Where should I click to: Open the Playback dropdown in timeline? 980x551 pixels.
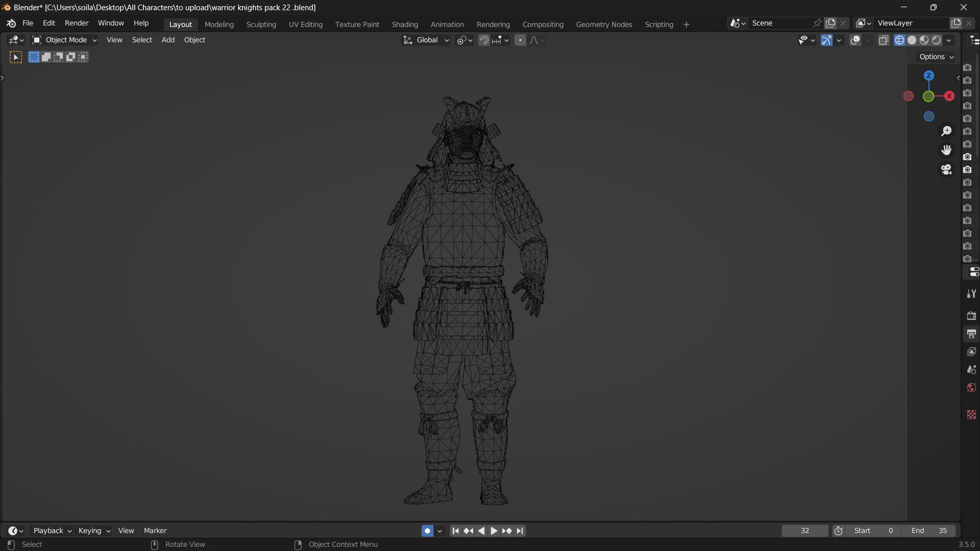click(x=52, y=531)
